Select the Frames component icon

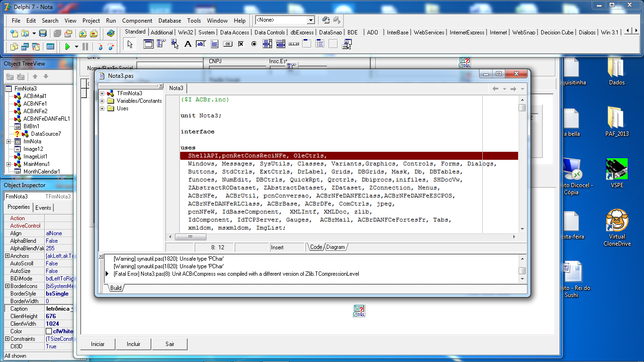point(149,44)
